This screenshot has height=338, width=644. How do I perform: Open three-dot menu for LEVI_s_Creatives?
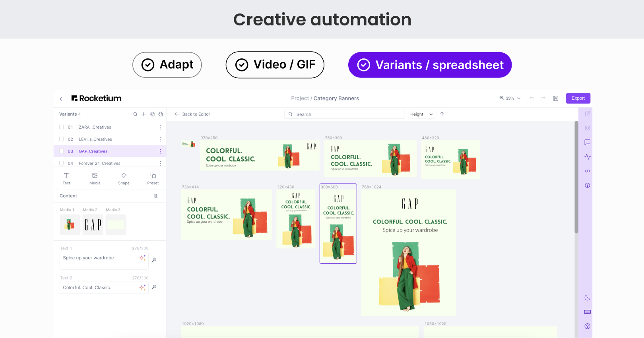160,139
